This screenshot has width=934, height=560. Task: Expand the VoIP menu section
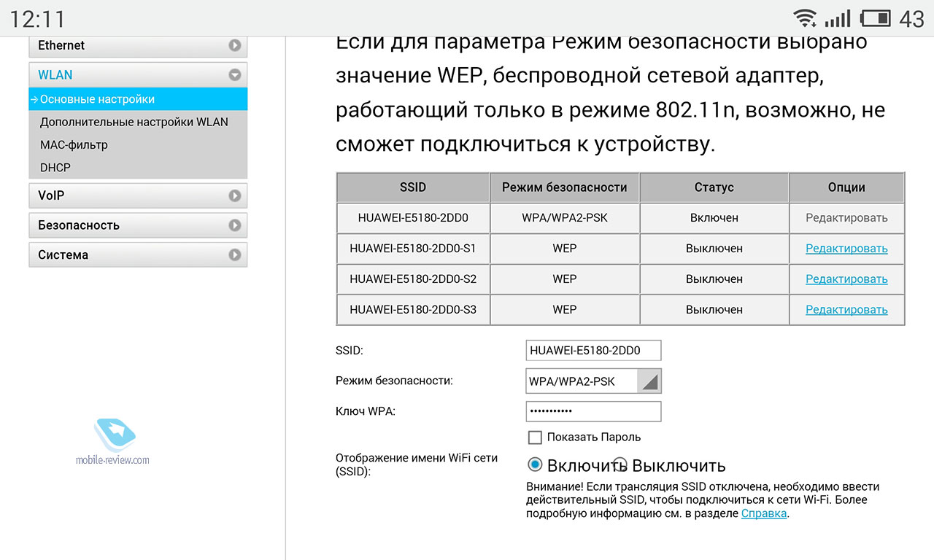[138, 195]
